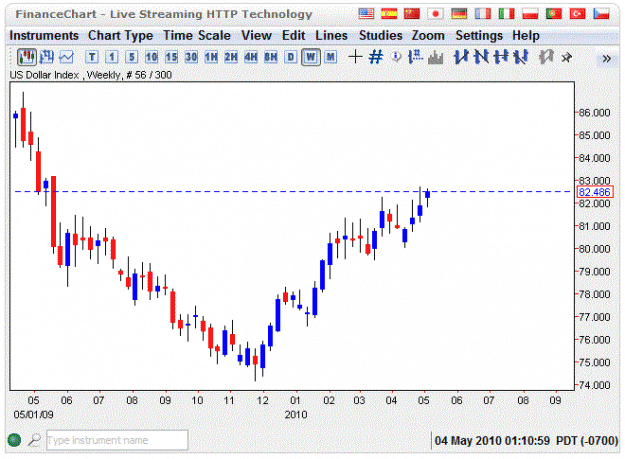Click the green connection status icon

pos(14,440)
